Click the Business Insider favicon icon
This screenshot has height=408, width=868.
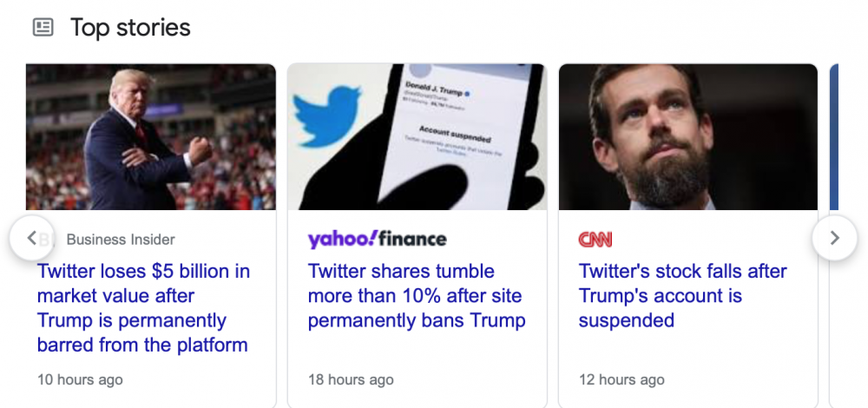50,239
